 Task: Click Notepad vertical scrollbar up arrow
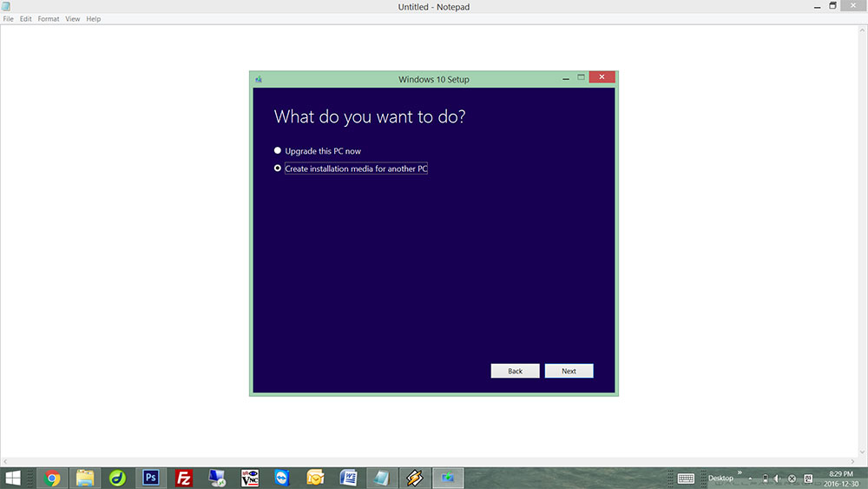tap(862, 30)
